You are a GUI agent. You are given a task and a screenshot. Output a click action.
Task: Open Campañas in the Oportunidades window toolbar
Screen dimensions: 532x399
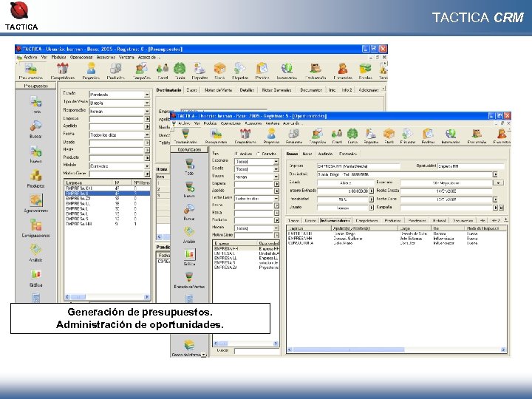pos(317,136)
